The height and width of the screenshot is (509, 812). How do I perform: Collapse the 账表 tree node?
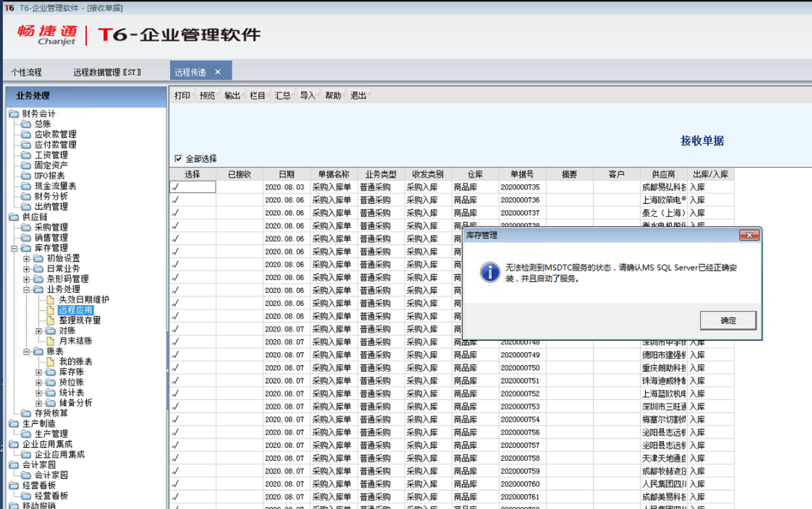27,351
